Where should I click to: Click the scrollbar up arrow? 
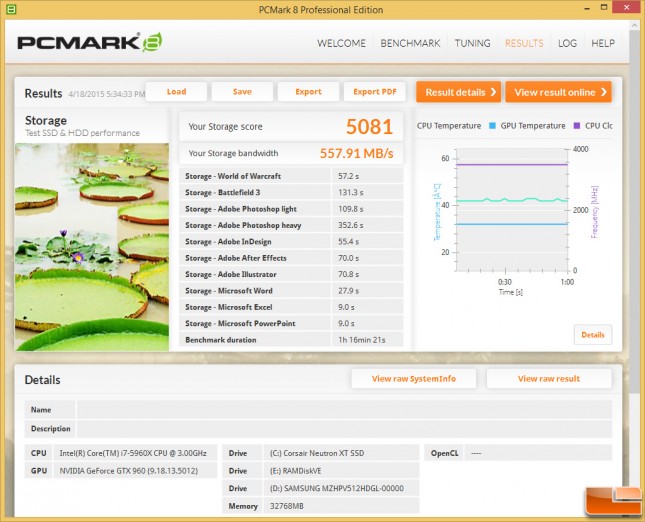(x=634, y=26)
